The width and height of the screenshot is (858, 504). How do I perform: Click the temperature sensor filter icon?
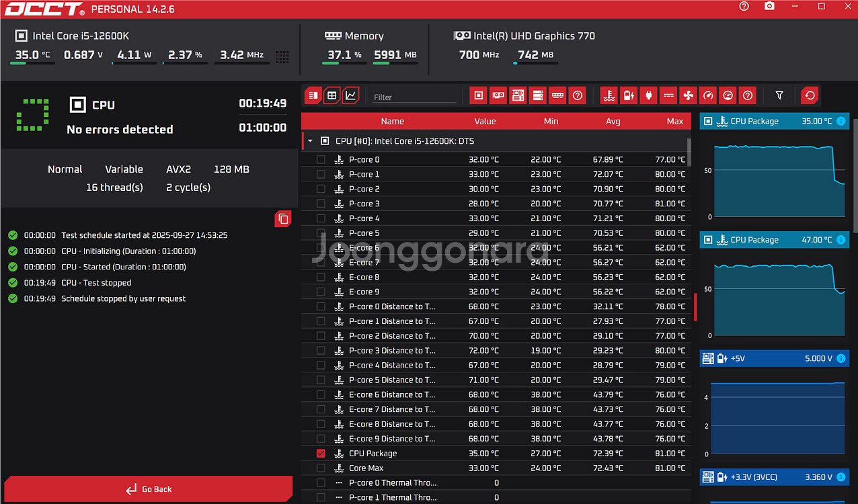[x=609, y=95]
